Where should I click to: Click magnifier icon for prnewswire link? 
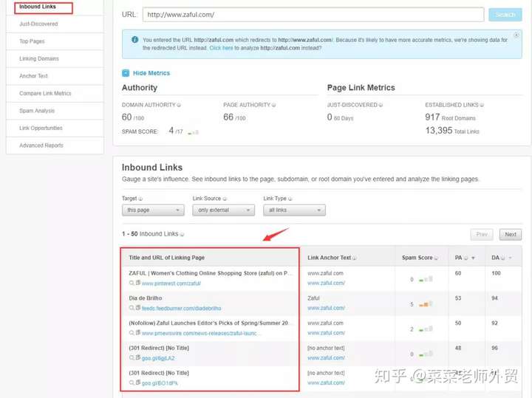pos(132,333)
